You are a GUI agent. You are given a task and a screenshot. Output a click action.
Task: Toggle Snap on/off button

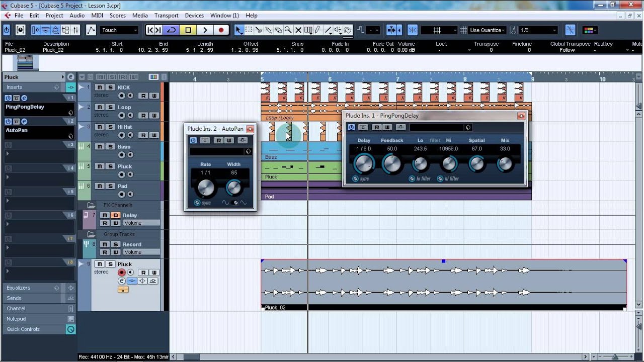412,30
